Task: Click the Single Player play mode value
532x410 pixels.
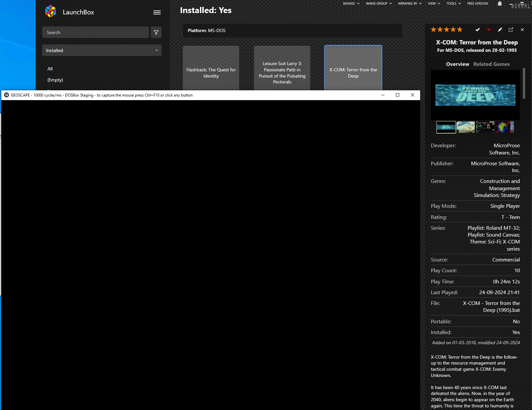Action: (505, 206)
